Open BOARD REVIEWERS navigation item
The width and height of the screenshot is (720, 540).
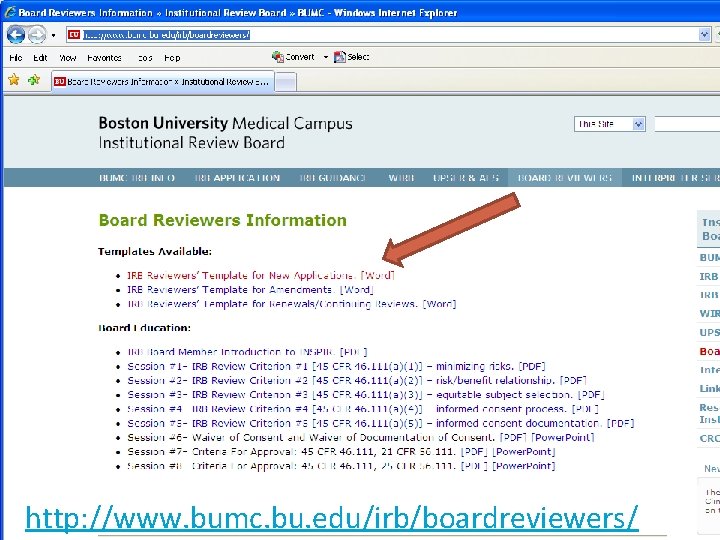[x=565, y=178]
